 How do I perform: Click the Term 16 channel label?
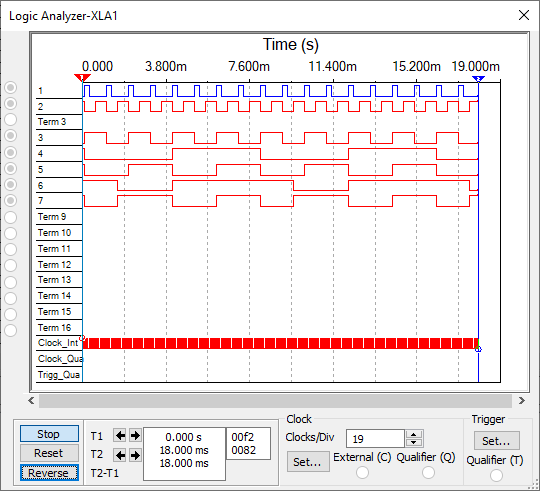point(54,327)
